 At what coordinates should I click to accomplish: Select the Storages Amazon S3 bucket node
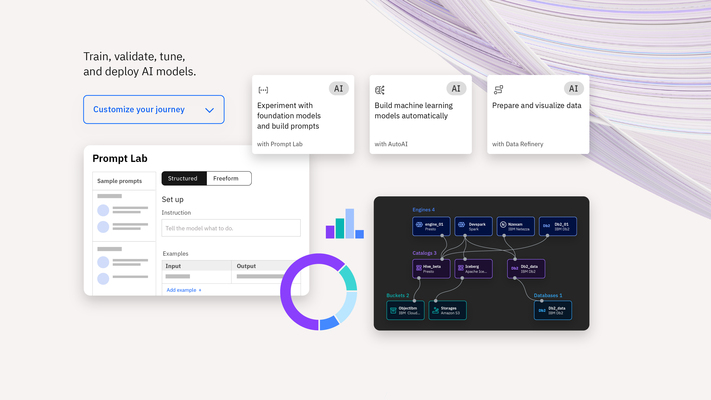point(447,310)
